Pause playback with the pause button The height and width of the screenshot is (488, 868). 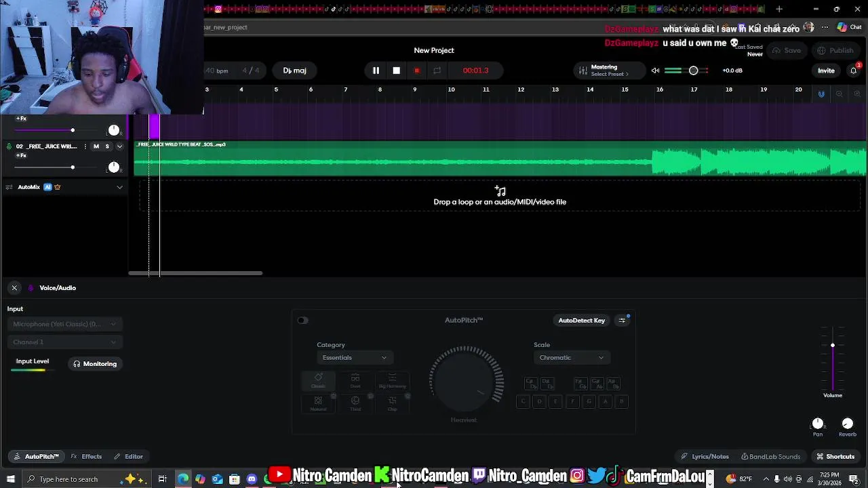[376, 70]
